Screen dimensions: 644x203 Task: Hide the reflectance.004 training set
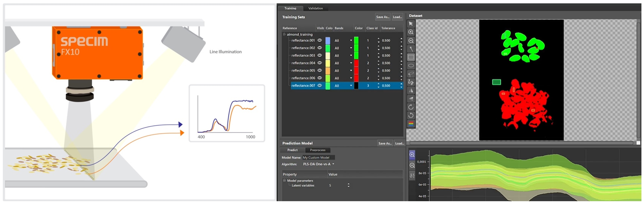(320, 63)
